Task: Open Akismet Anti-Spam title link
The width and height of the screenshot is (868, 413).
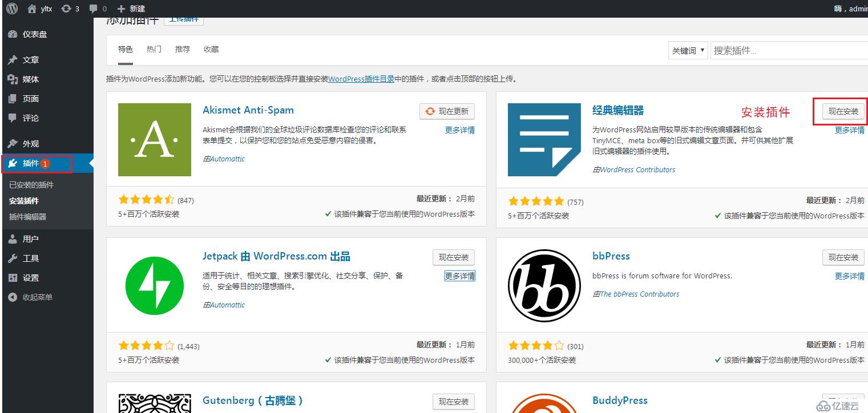Action: click(248, 110)
